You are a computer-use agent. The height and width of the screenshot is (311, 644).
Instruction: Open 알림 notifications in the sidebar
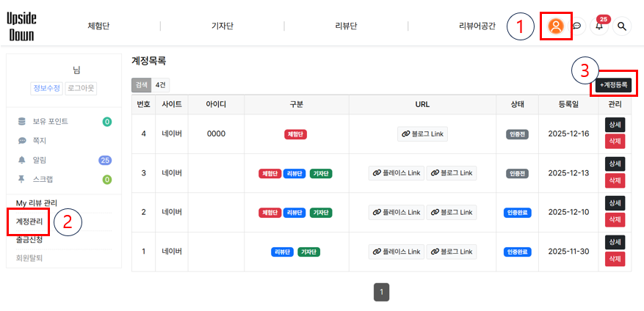pyautogui.click(x=40, y=160)
